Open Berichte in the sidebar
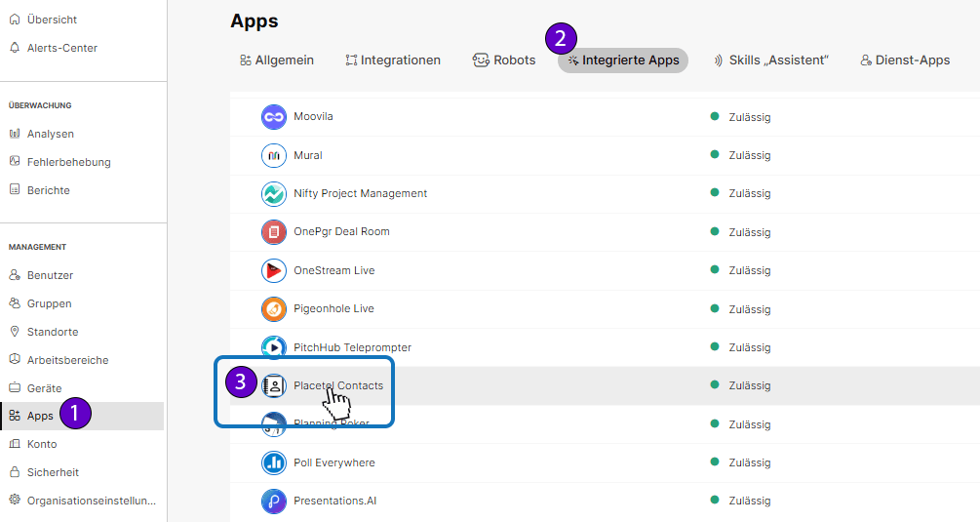The width and height of the screenshot is (980, 522). click(x=48, y=190)
